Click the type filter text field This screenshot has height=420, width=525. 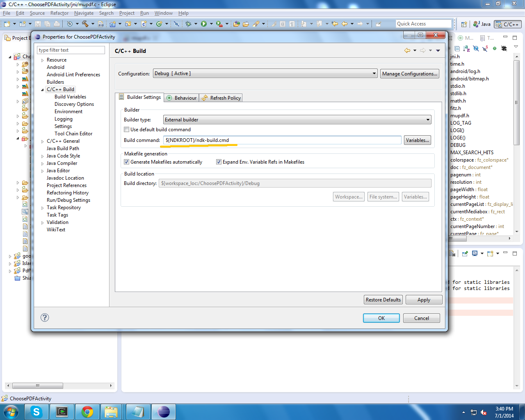click(71, 50)
